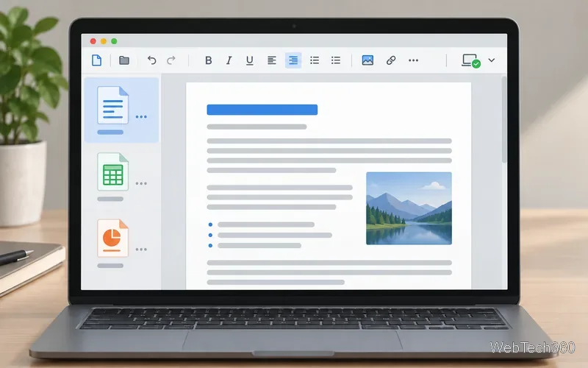This screenshot has height=368, width=588.
Task: Close the window with the red button
Action: point(93,41)
